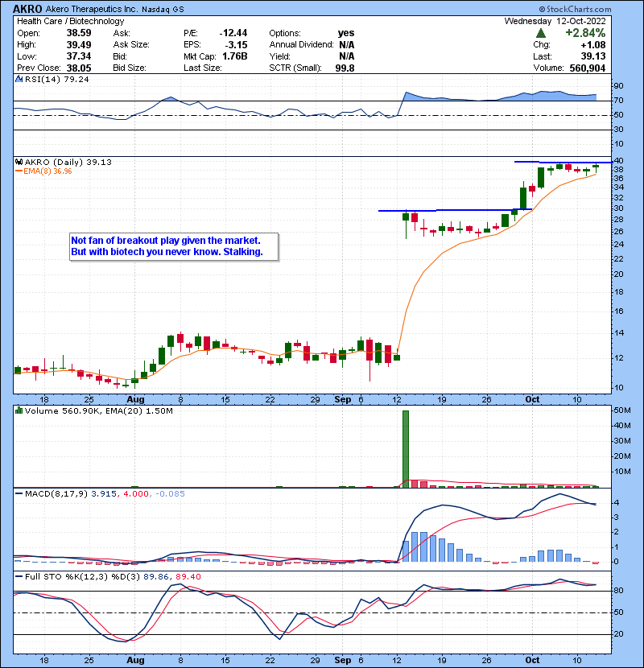The width and height of the screenshot is (644, 668).
Task: Click the Open price value 38.59
Action: (79, 33)
